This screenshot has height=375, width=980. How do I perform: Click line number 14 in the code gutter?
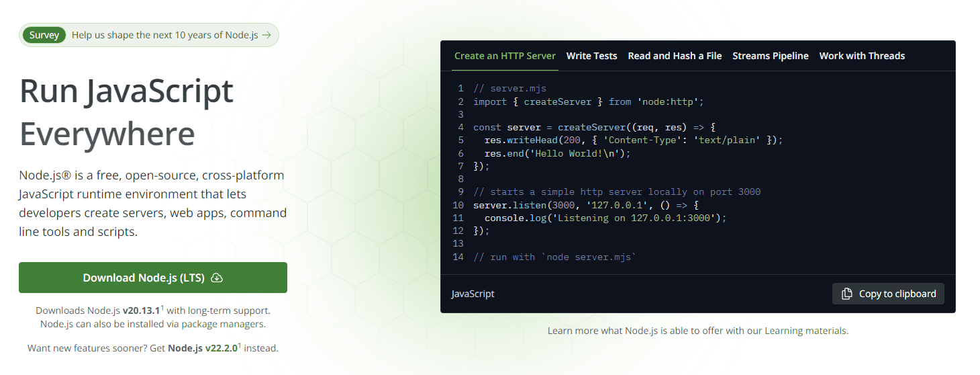point(458,257)
